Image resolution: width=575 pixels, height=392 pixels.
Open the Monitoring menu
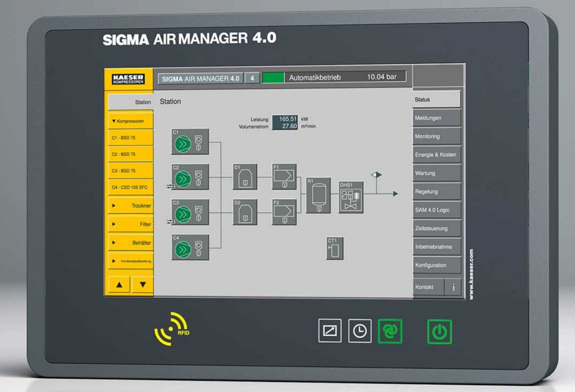tap(437, 136)
